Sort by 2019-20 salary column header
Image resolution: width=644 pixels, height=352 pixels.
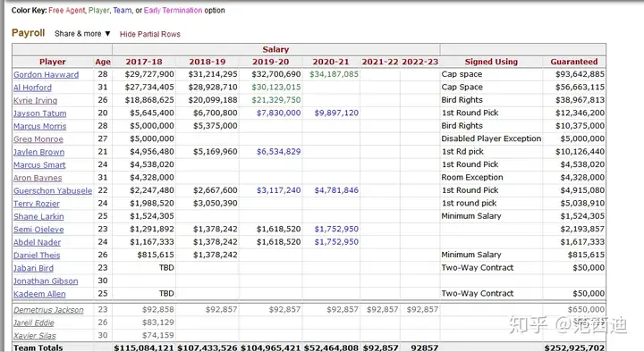tap(270, 62)
